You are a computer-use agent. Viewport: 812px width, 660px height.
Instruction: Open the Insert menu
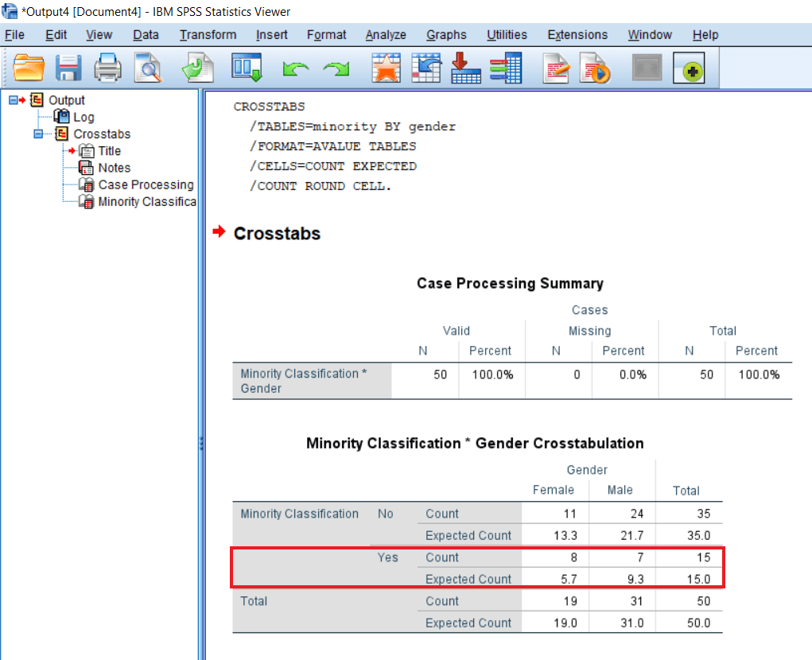pos(271,35)
